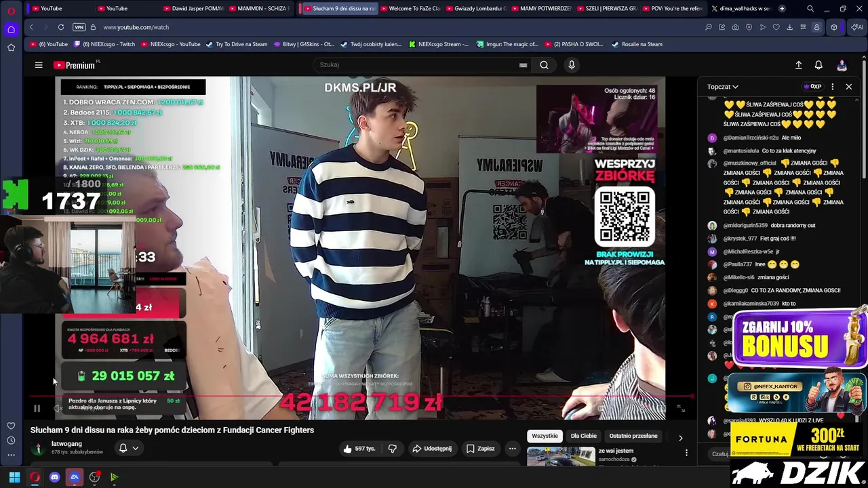The height and width of the screenshot is (488, 868).
Task: Toggle fullscreen on the video player
Action: pos(681,408)
